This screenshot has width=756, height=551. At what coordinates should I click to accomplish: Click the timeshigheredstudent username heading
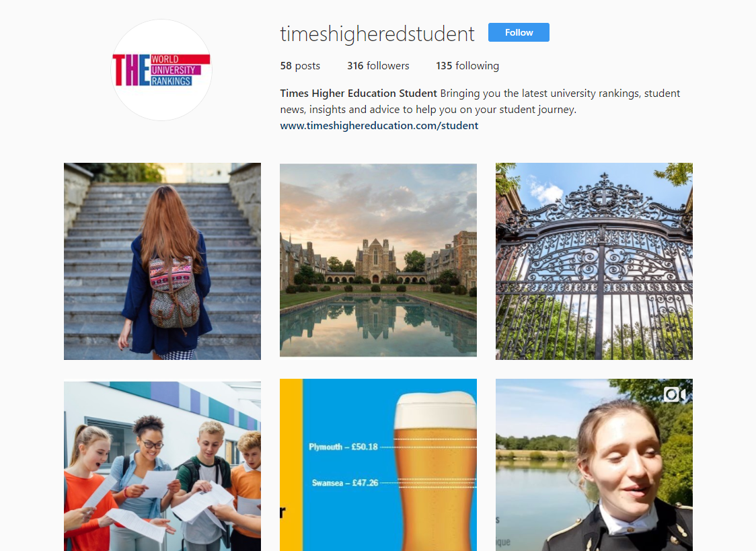(377, 34)
